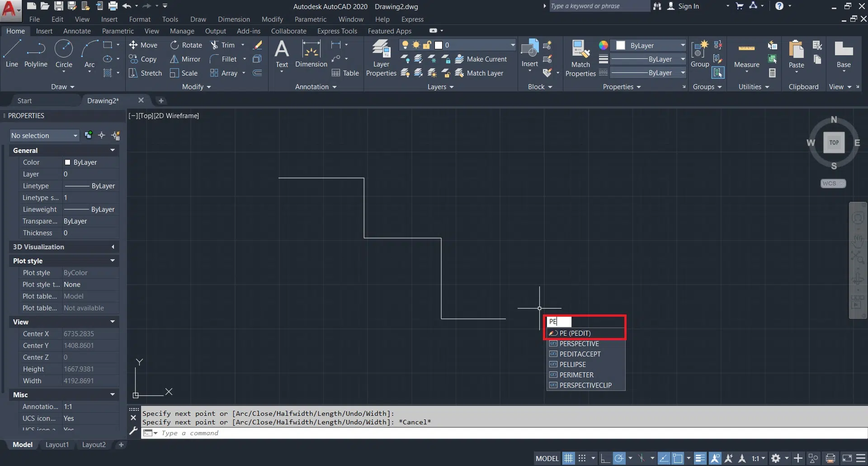This screenshot has width=868, height=466.
Task: Open Layer Properties manager
Action: coord(381,58)
